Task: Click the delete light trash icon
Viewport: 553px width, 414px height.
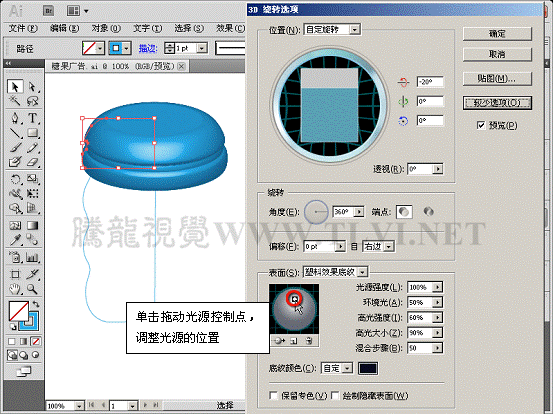Action: coord(309,341)
